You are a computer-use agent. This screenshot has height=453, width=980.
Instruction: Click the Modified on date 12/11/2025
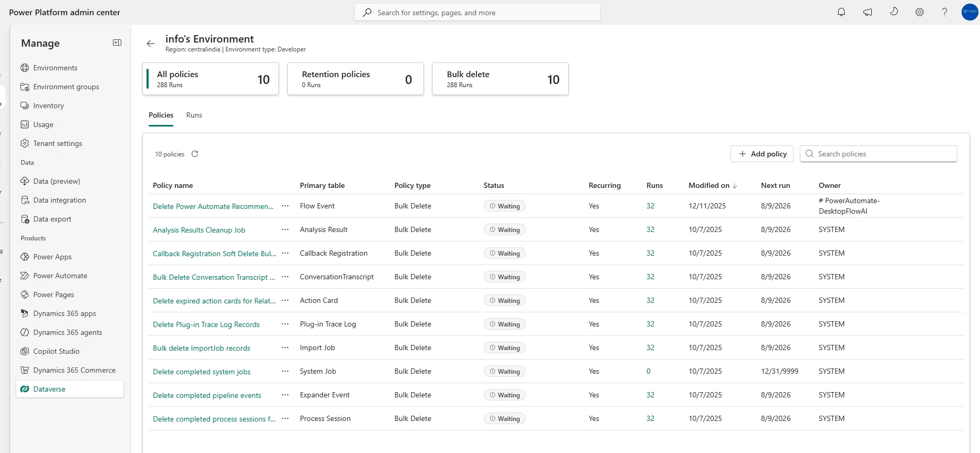[707, 206]
